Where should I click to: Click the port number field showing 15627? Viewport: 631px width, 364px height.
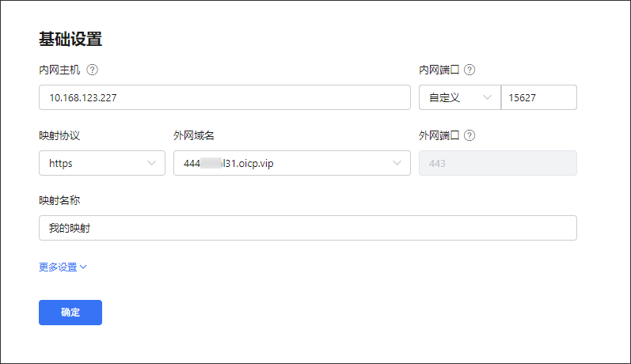[538, 97]
